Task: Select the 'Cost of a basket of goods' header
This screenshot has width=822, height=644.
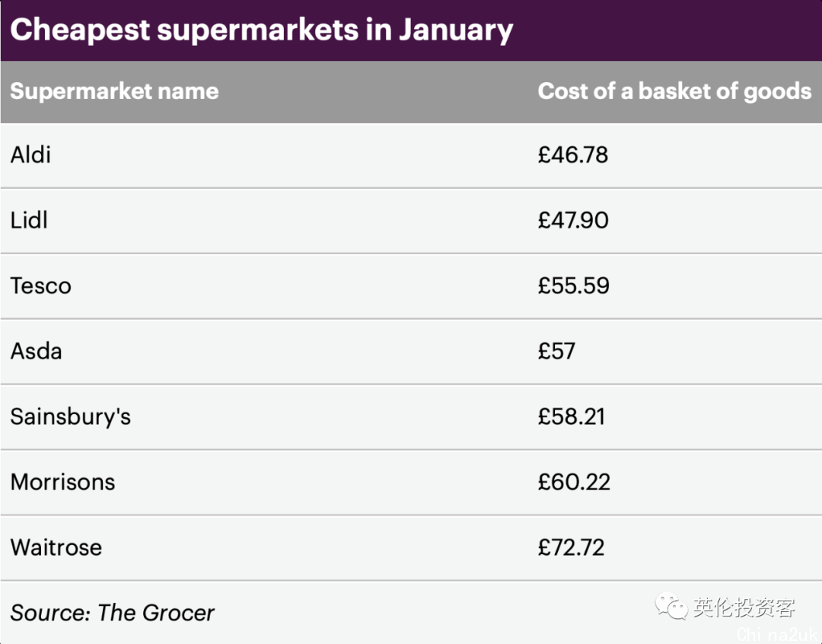Action: [x=674, y=91]
